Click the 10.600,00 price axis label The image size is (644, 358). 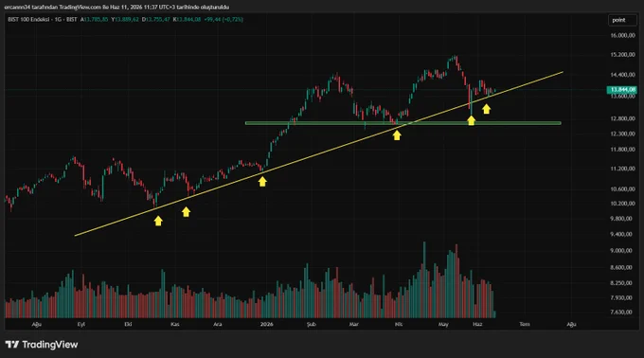622,189
